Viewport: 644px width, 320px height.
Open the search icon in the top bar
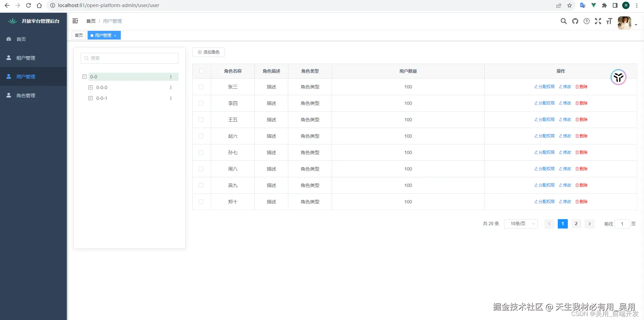click(563, 21)
